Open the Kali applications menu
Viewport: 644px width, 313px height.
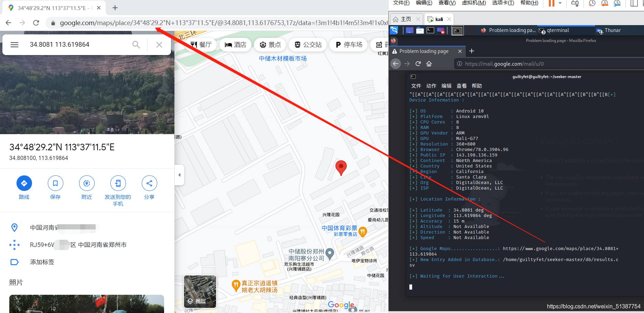(394, 30)
